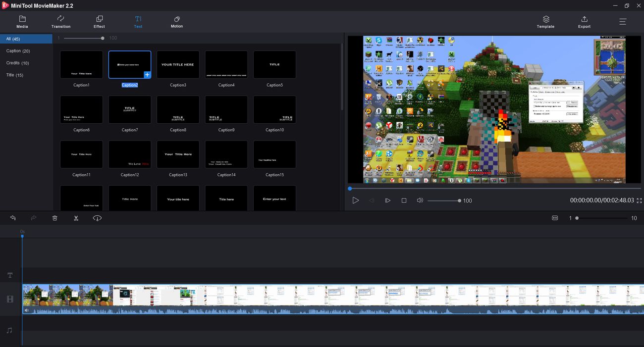
Task: Switch to the Effect tab
Action: tap(99, 22)
